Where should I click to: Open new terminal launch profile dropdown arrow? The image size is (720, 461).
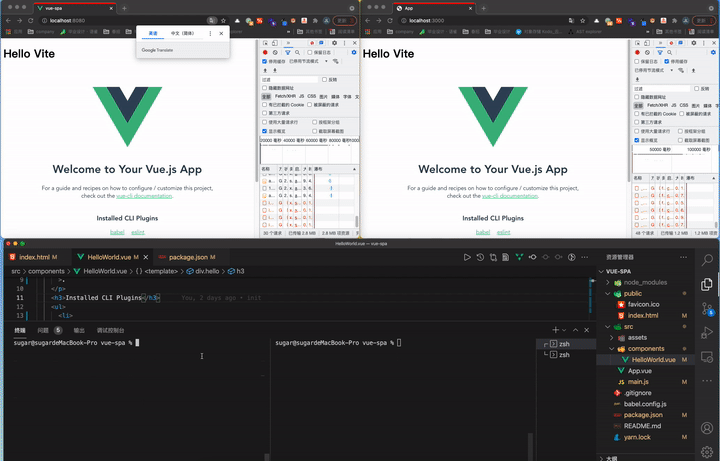pos(564,330)
